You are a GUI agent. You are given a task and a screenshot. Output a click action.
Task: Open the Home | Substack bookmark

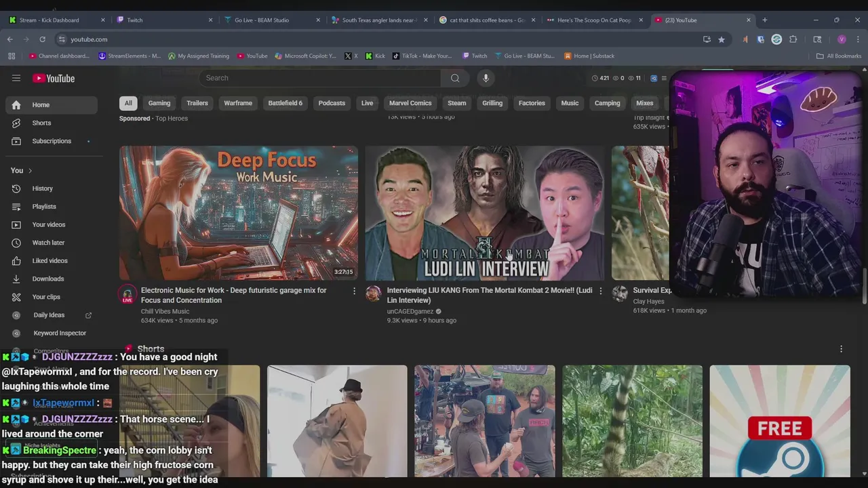click(589, 56)
